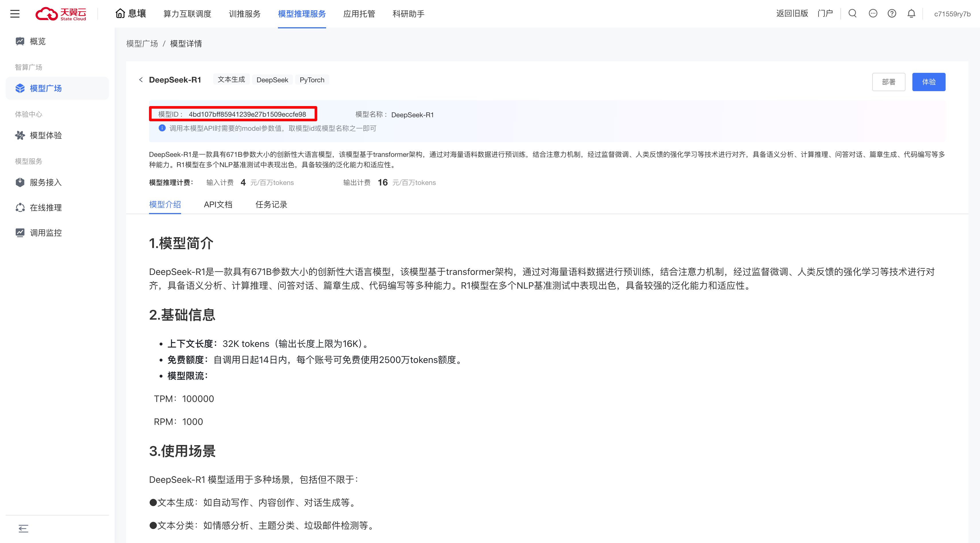Open the hamburger menu icon

tap(15, 14)
